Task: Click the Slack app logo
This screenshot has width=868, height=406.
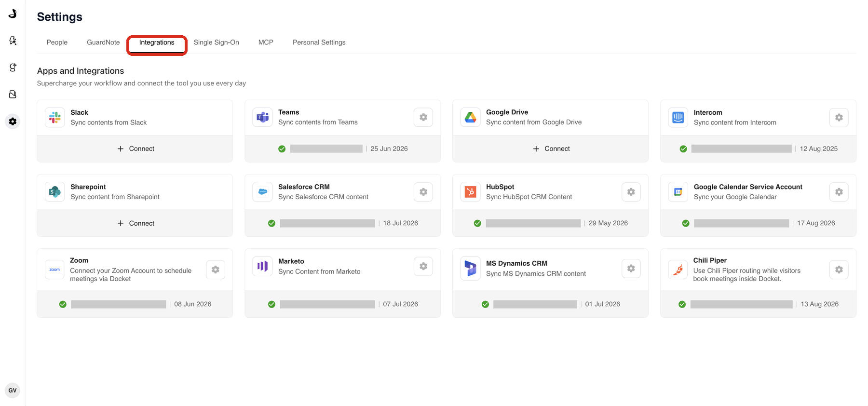Action: pos(55,118)
